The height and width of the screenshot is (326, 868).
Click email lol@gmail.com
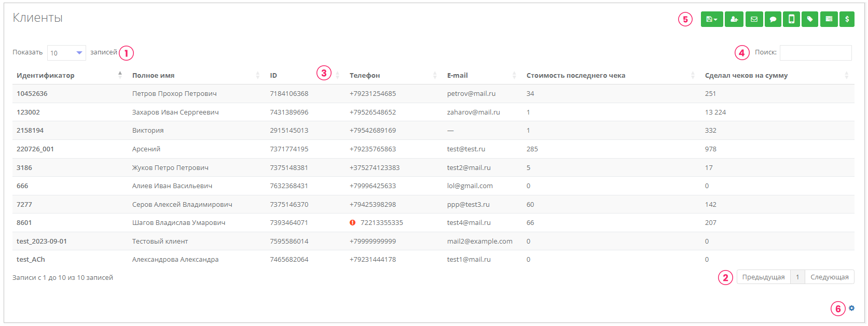coord(470,186)
